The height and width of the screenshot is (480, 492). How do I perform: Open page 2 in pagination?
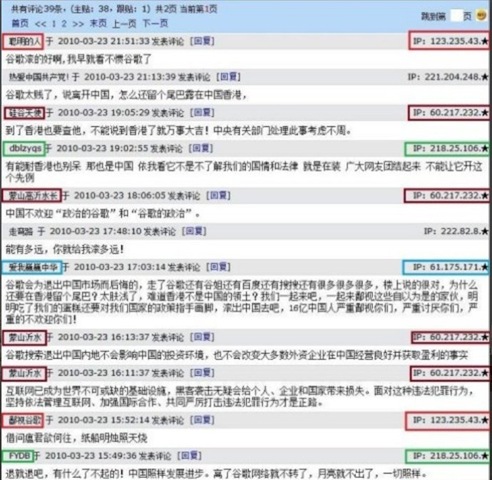click(x=64, y=24)
